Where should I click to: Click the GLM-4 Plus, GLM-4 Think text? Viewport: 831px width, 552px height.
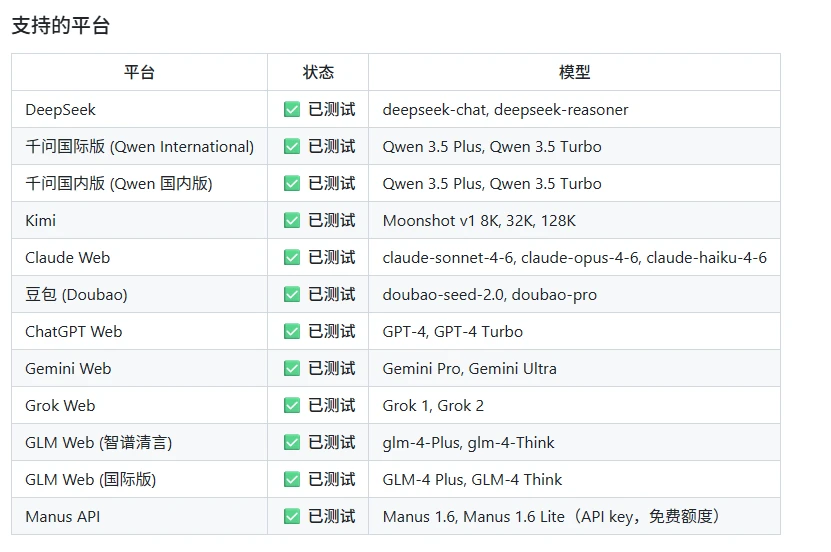click(472, 479)
